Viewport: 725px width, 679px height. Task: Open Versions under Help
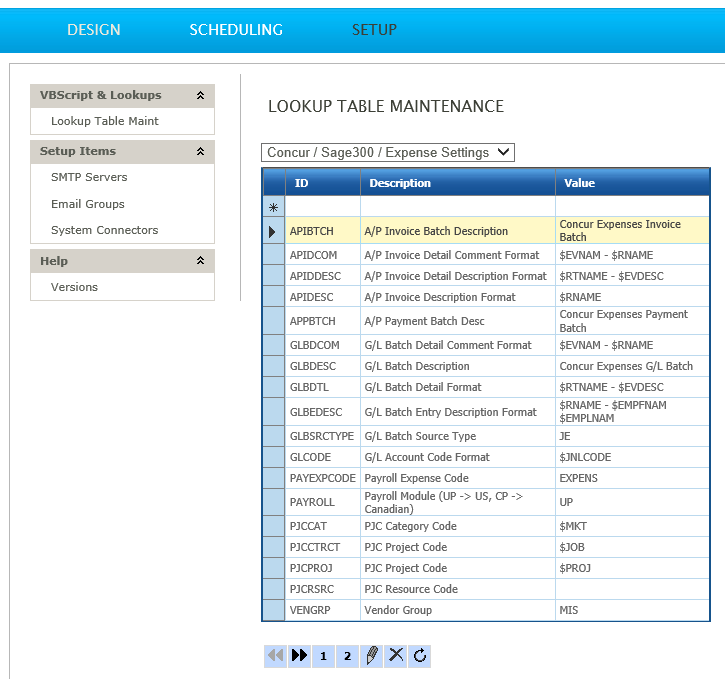click(74, 287)
